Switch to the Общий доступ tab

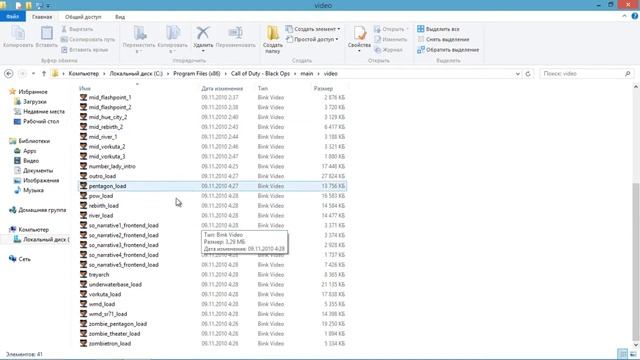tap(83, 17)
